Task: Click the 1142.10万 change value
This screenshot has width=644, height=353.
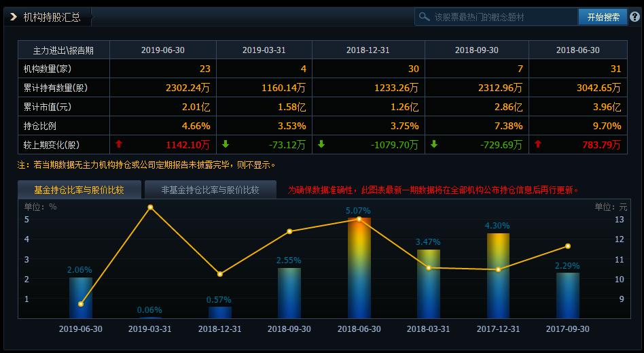Action: pyautogui.click(x=187, y=145)
